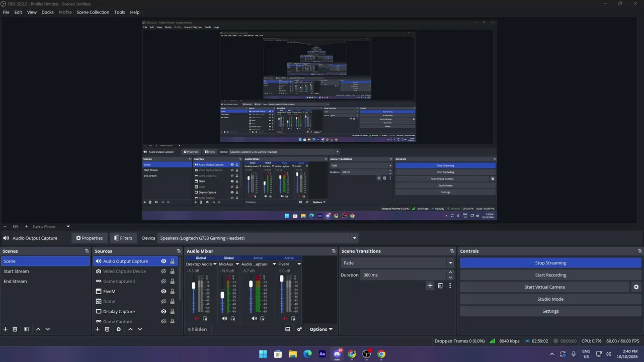Viewport: 644px width, 362px height.
Task: Add a new source with the plus icon
Action: tap(98, 329)
